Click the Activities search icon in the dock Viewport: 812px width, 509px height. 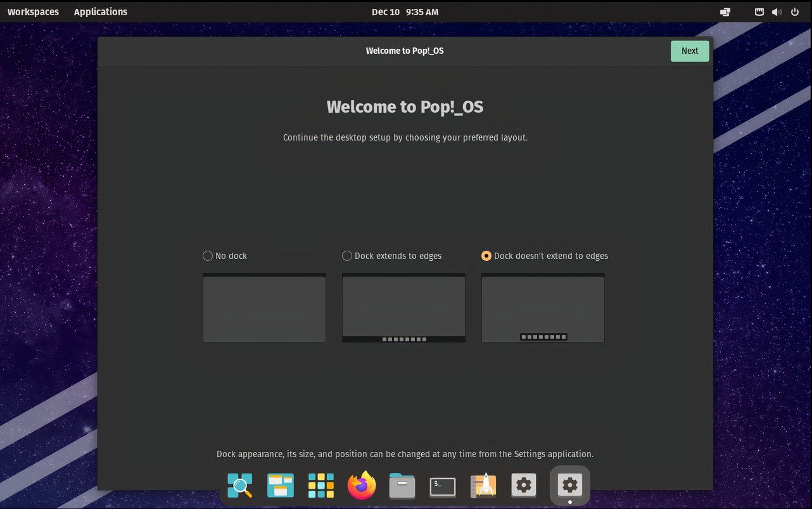[239, 486]
